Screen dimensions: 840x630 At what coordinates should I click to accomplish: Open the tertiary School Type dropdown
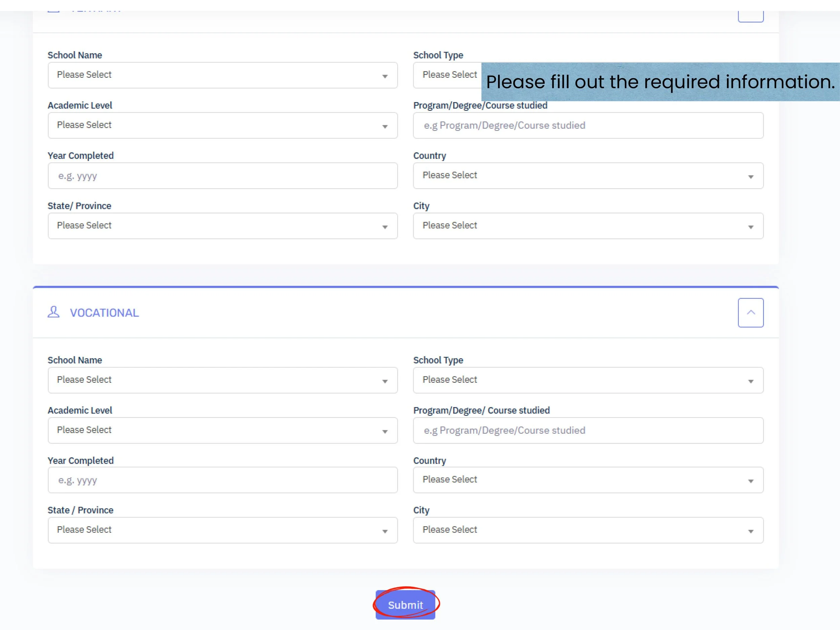(x=448, y=75)
